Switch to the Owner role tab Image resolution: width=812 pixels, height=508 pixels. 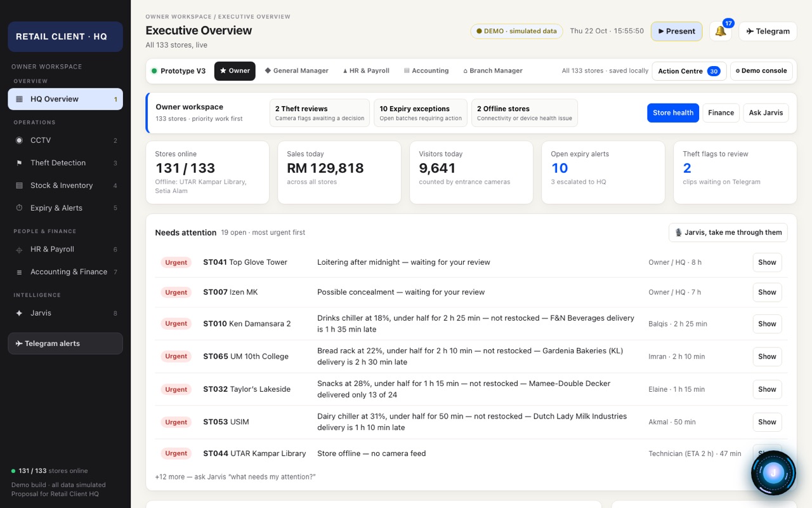[x=235, y=71]
